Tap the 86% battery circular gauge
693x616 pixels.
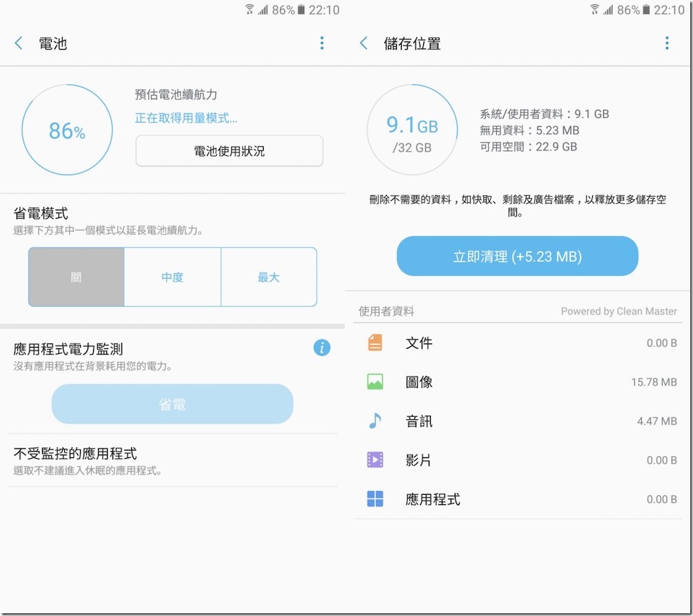[x=67, y=130]
